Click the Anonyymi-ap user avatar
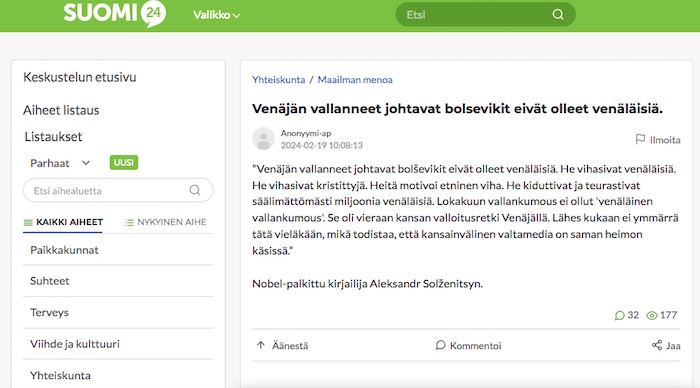 tap(263, 138)
